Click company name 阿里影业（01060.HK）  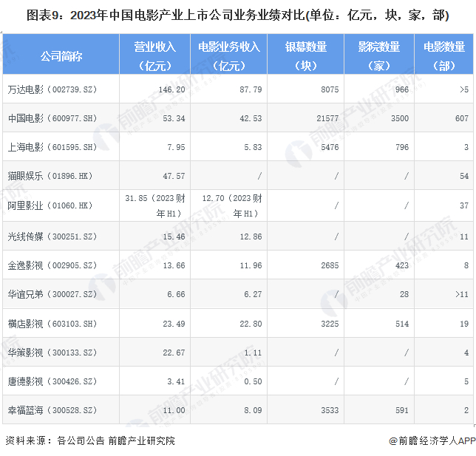pyautogui.click(x=50, y=206)
